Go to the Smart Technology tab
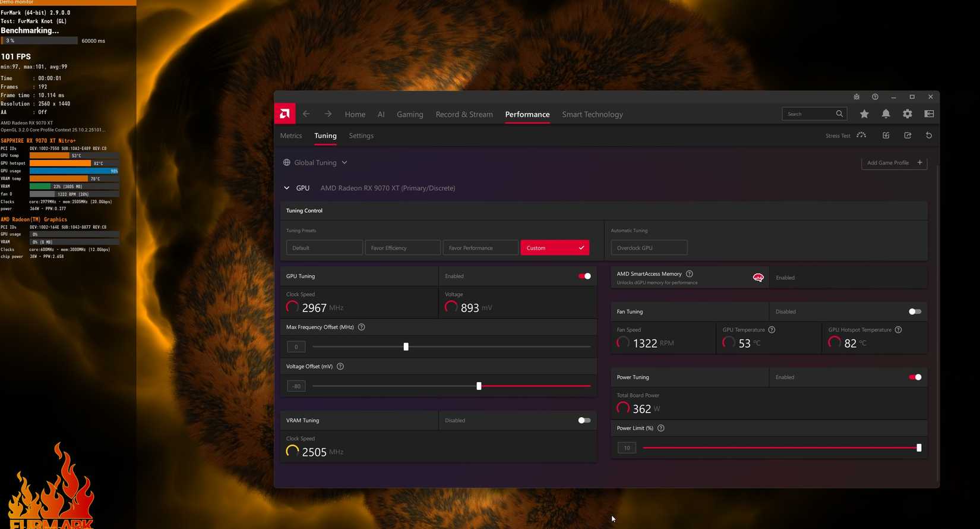Viewport: 980px width, 529px height. [593, 114]
